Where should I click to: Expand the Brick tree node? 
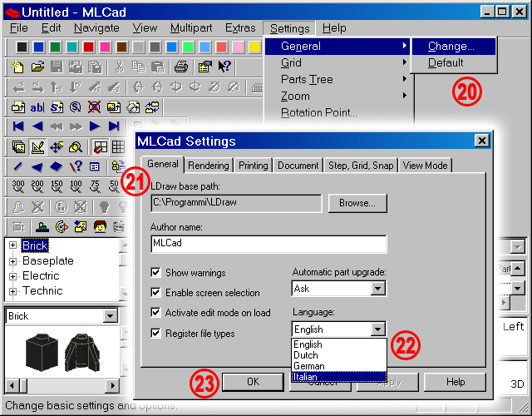point(13,245)
